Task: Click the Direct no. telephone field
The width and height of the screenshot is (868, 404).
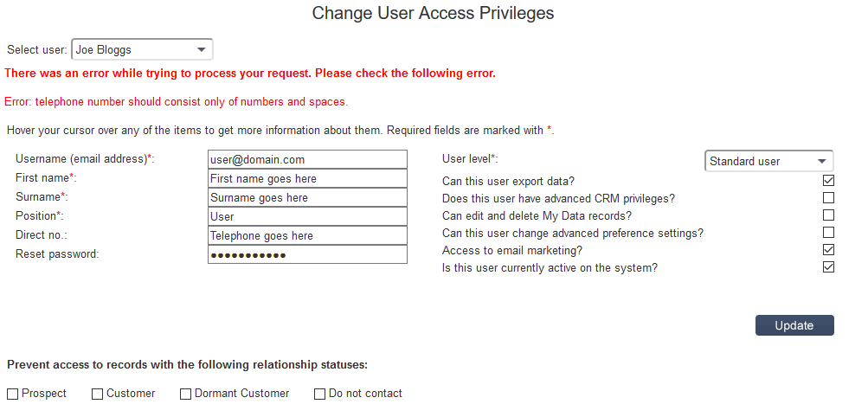Action: click(307, 236)
